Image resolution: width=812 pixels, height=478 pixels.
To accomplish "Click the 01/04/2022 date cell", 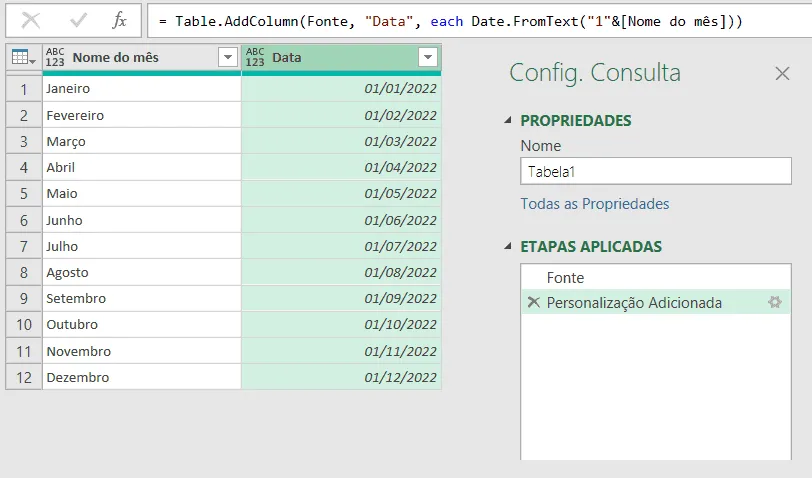I will tap(341, 167).
